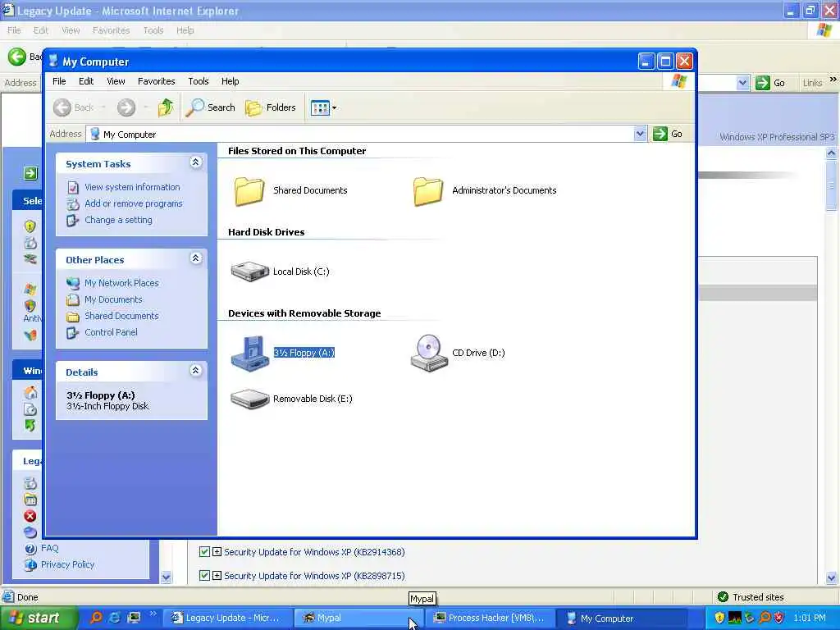Collapse the Details panel
The height and width of the screenshot is (630, 840).
195,370
